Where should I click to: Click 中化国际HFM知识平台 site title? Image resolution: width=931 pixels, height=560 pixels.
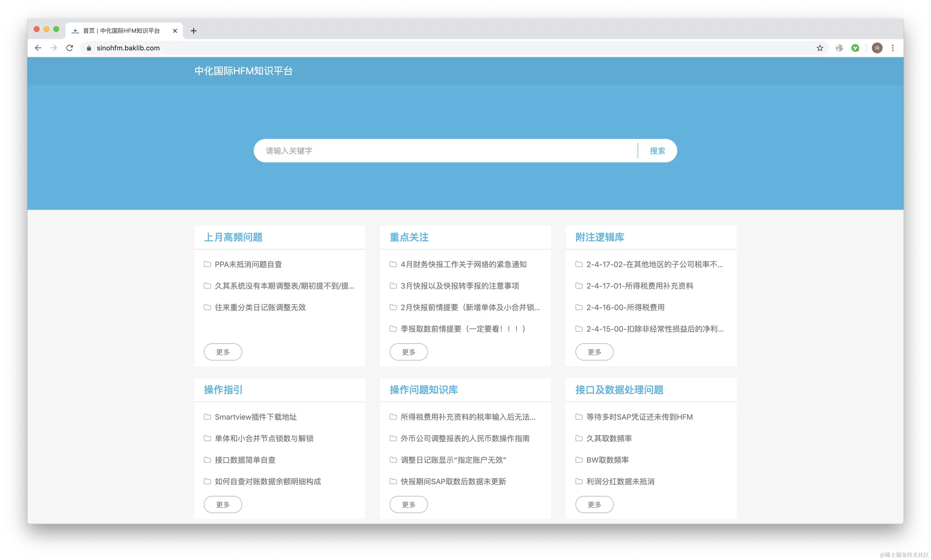pos(244,71)
